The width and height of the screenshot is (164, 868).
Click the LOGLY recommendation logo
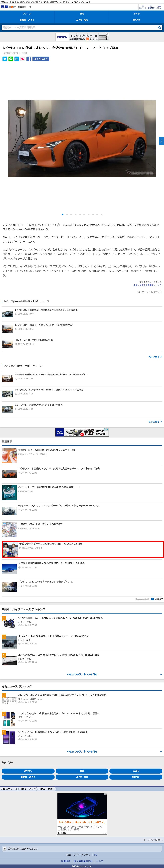click(157, 599)
